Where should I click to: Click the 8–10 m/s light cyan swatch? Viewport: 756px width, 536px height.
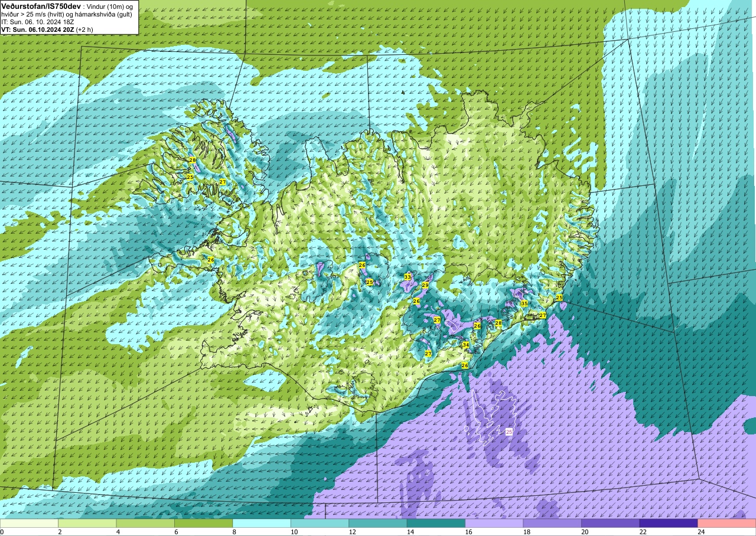(262, 523)
